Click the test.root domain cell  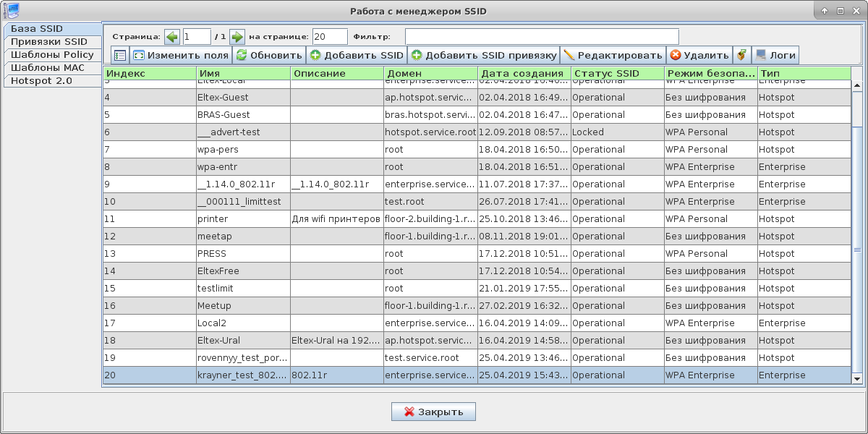pyautogui.click(x=430, y=202)
